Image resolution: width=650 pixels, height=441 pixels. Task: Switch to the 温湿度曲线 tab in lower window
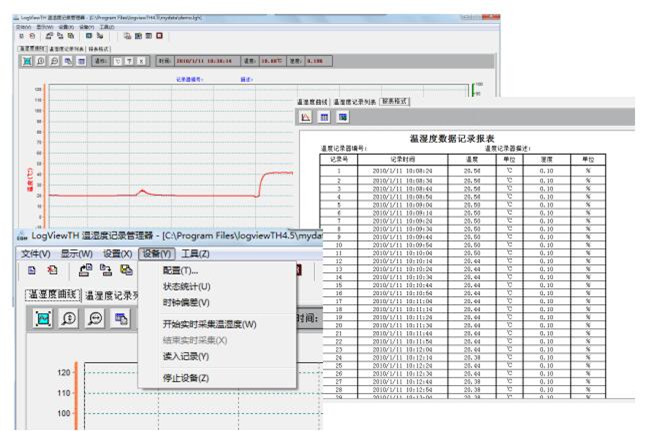click(52, 295)
